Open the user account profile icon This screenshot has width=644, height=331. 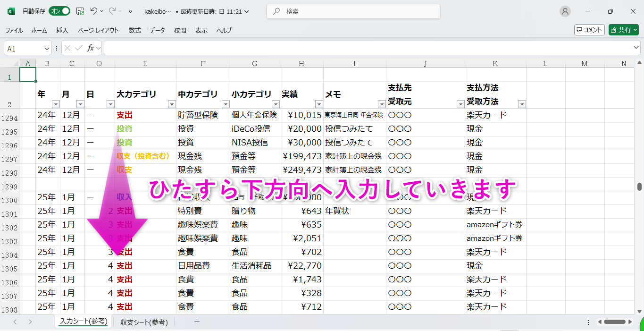click(565, 11)
